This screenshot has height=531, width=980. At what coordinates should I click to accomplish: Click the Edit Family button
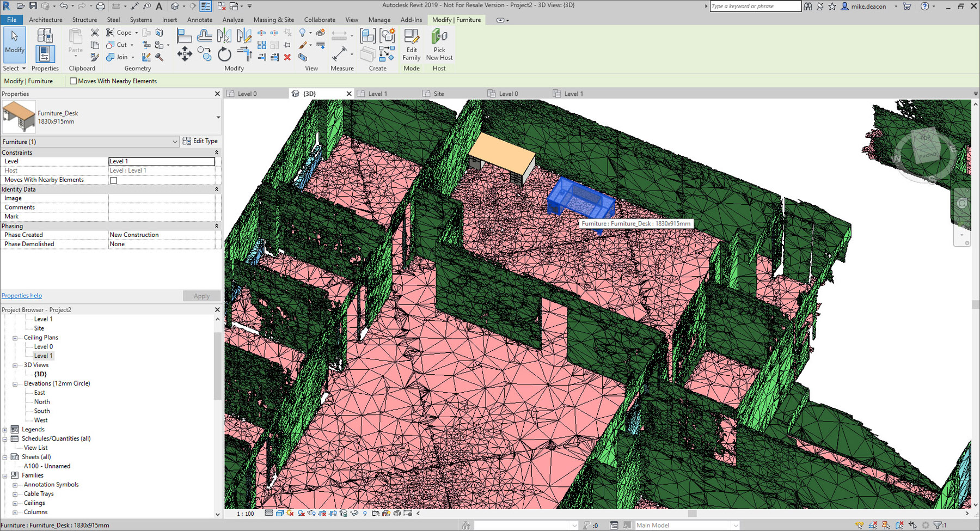point(412,45)
